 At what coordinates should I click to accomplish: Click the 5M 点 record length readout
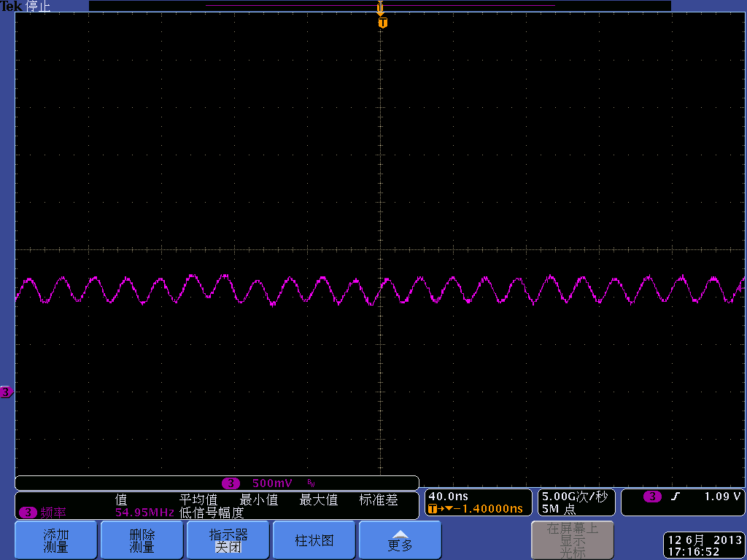[558, 509]
